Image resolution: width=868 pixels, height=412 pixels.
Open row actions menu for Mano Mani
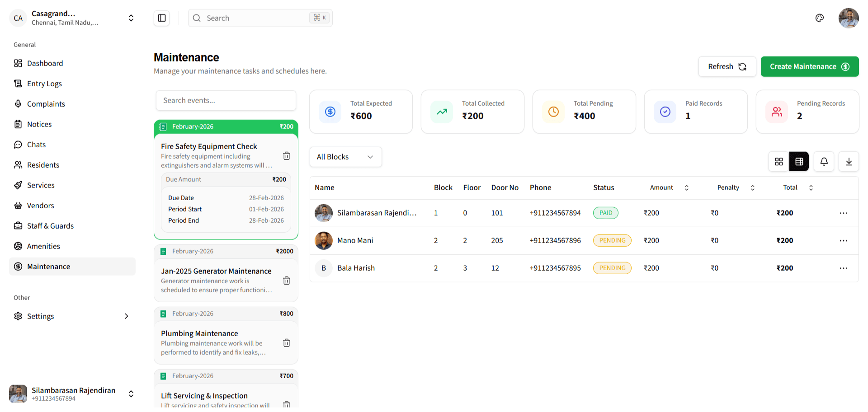coord(844,240)
